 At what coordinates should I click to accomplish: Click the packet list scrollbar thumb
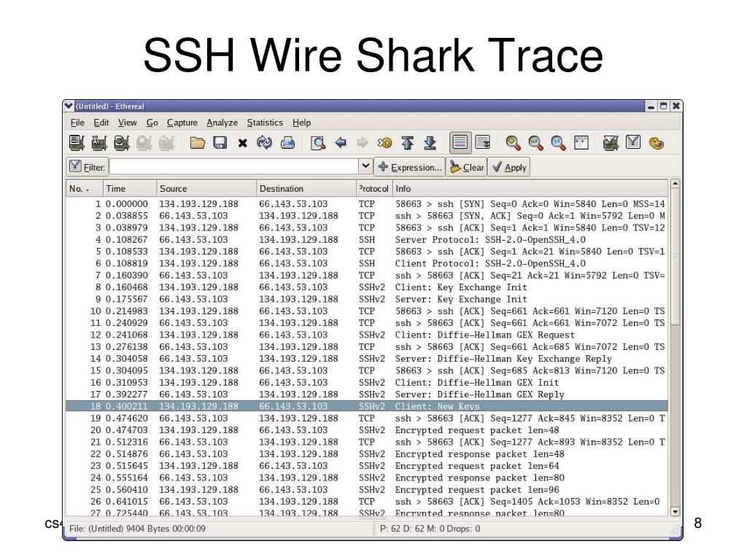pos(675,257)
